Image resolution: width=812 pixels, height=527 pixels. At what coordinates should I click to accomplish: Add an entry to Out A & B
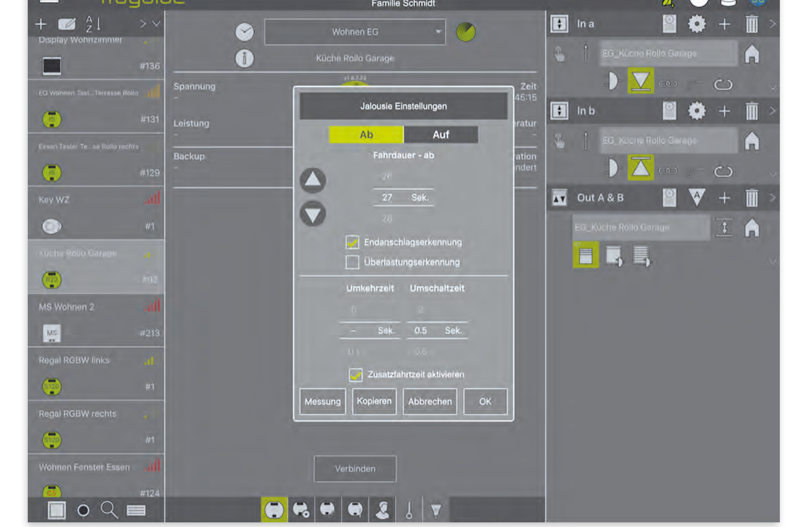[724, 198]
